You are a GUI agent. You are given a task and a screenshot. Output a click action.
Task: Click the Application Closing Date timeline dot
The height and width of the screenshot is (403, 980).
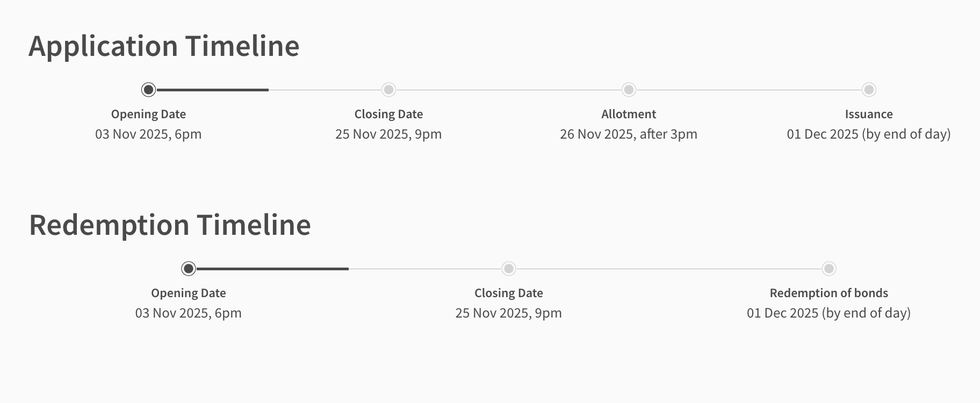[388, 90]
